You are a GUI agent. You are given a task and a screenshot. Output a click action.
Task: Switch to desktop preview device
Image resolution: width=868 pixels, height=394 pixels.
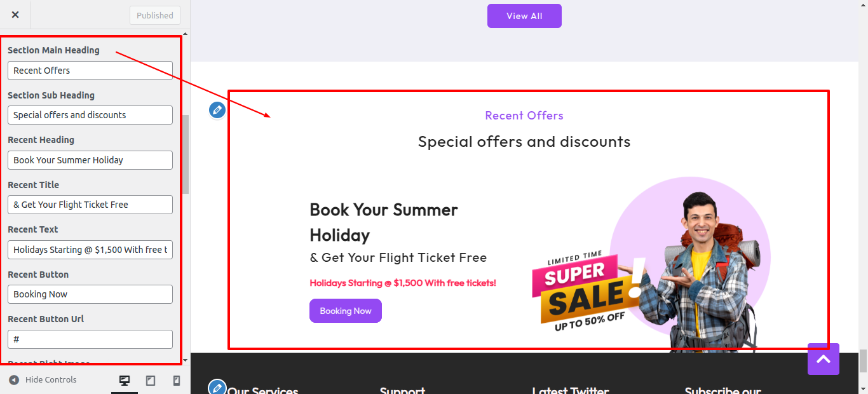pyautogui.click(x=125, y=381)
